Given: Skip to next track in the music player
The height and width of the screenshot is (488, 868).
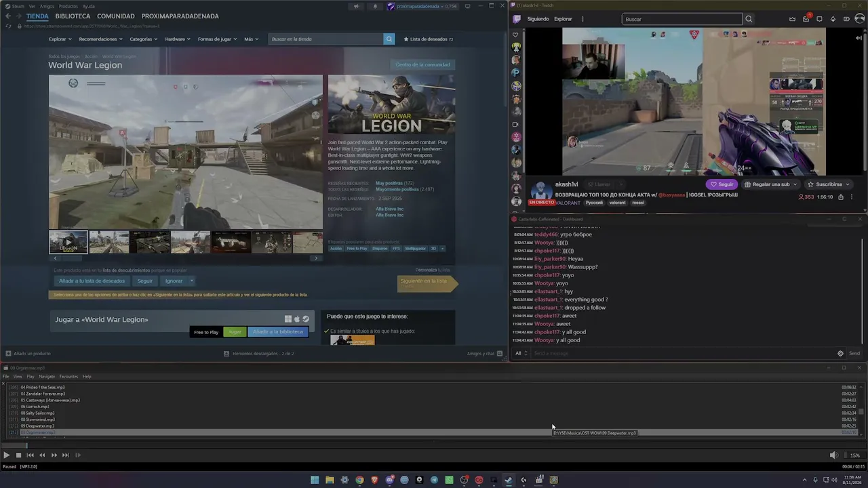Looking at the screenshot, I should click(x=66, y=455).
